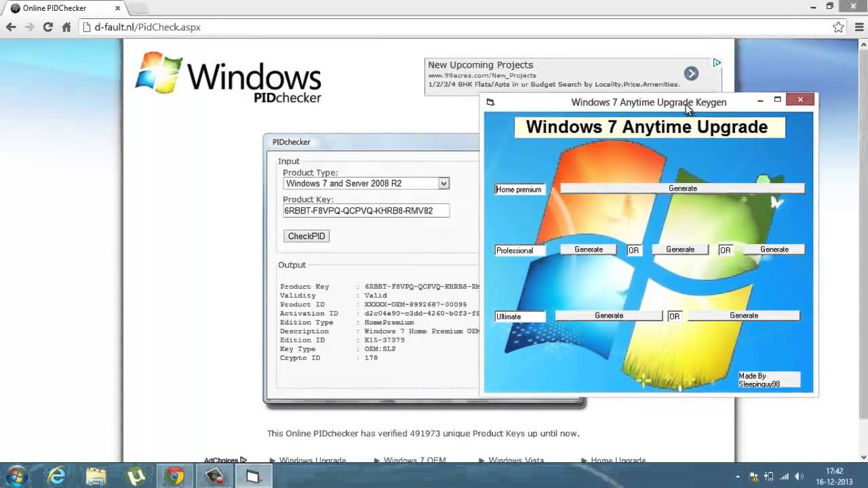
Task: Open the Windows Vista ad link
Action: pos(516,460)
